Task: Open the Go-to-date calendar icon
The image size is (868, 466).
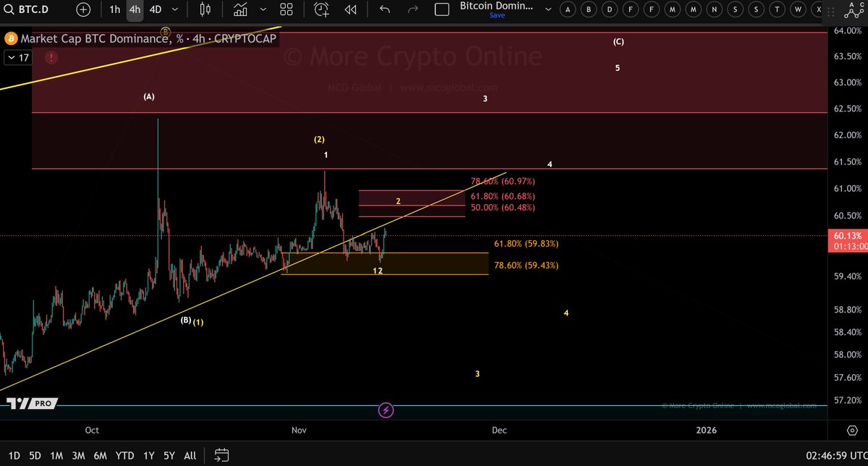Action: tap(221, 454)
